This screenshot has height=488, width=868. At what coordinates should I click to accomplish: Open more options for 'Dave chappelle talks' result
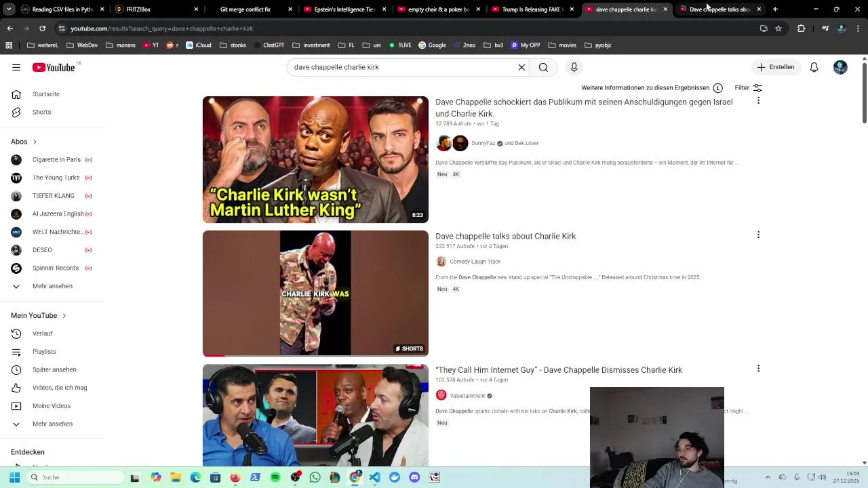tap(758, 235)
